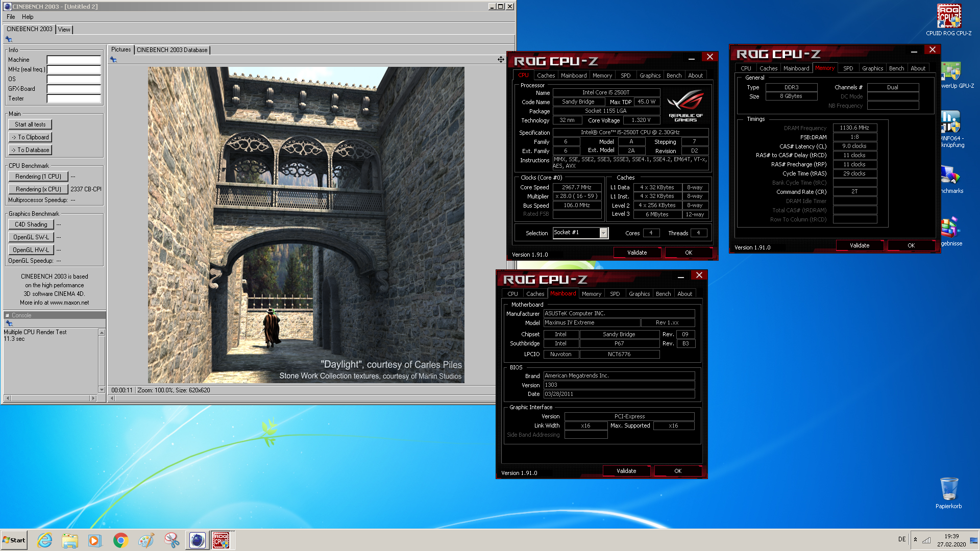Open CPUID ROG CPU-Z desktop shortcut
The width and height of the screenshot is (980, 551).
[948, 20]
